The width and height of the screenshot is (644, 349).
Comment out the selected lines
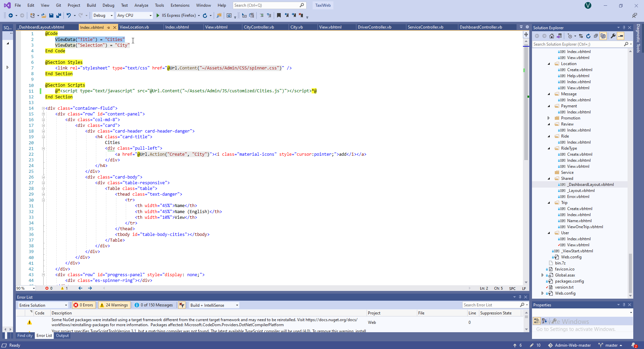(262, 15)
